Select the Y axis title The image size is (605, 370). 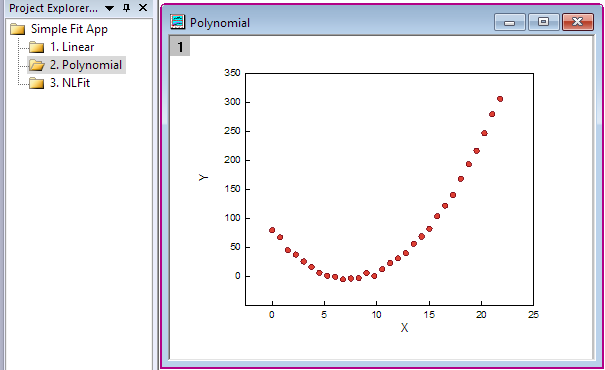coord(203,177)
